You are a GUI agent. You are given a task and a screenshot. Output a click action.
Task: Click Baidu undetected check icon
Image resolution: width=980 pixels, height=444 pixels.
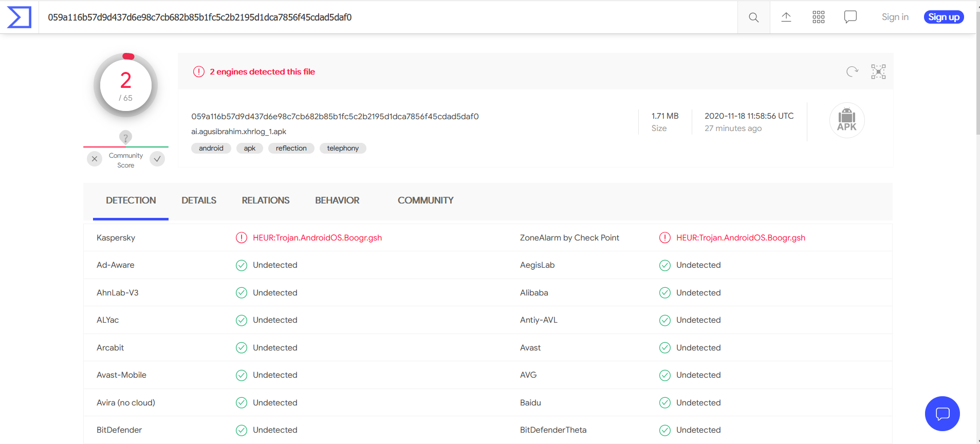665,403
